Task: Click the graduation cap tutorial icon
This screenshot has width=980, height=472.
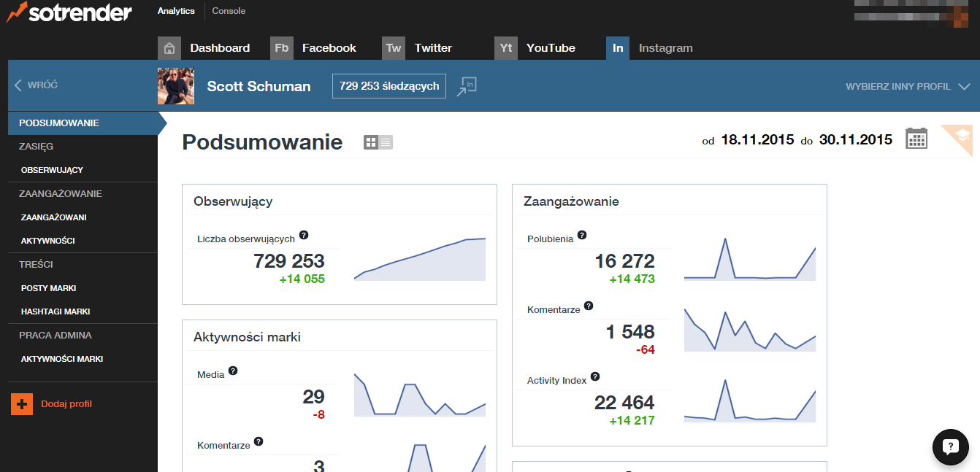Action: tap(960, 136)
